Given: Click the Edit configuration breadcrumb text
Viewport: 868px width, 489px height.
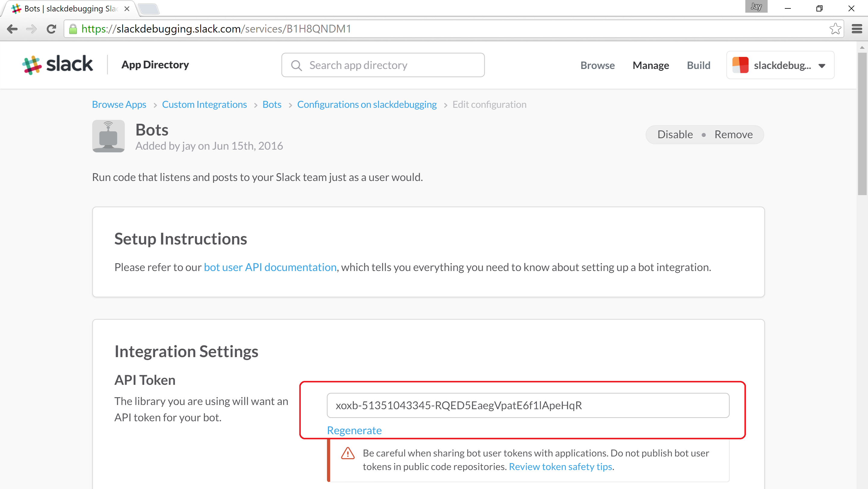Looking at the screenshot, I should coord(489,104).
